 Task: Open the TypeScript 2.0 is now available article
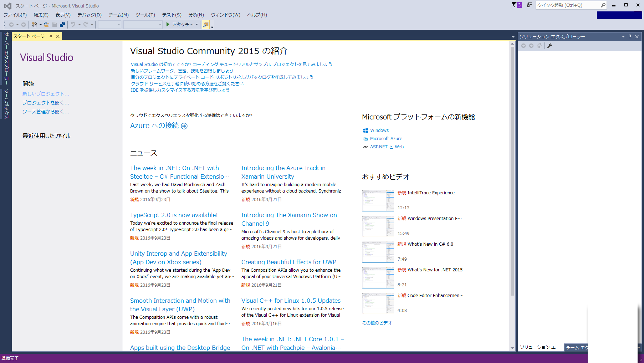coord(174,215)
